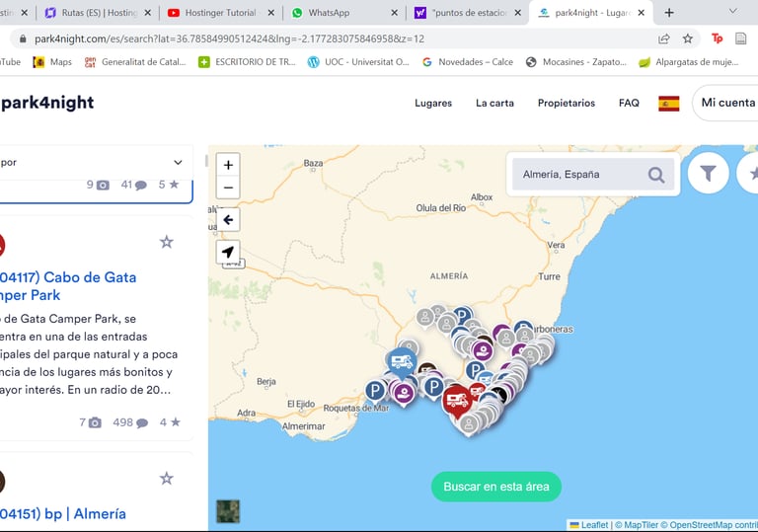758x532 pixels.
Task: Favorite the Cabo de Gata Camper Park listing
Action: (x=166, y=242)
